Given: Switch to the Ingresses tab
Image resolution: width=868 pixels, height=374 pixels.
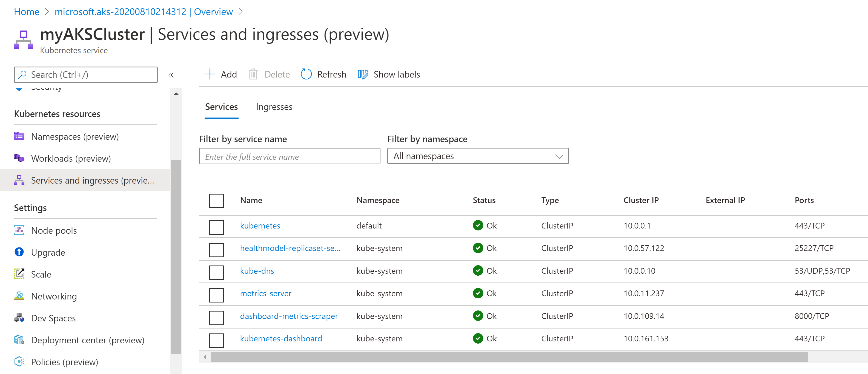Looking at the screenshot, I should coord(274,107).
